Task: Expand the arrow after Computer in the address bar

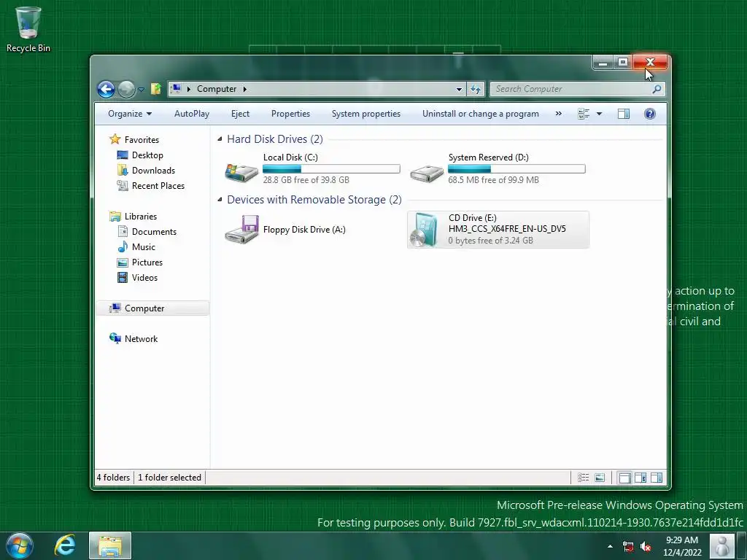Action: pos(245,89)
